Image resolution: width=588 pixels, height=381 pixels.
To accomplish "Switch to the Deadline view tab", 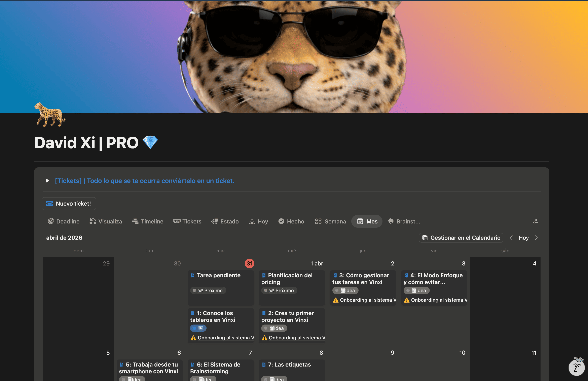I will click(x=64, y=221).
